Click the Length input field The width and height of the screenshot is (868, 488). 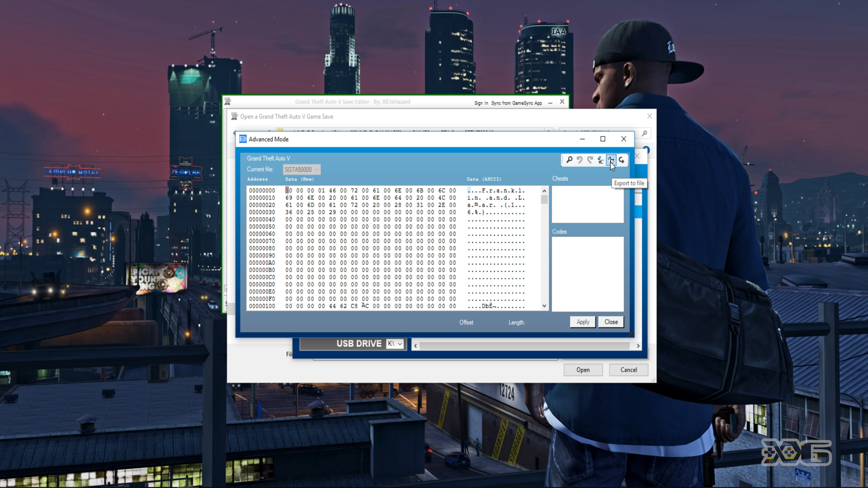[544, 322]
